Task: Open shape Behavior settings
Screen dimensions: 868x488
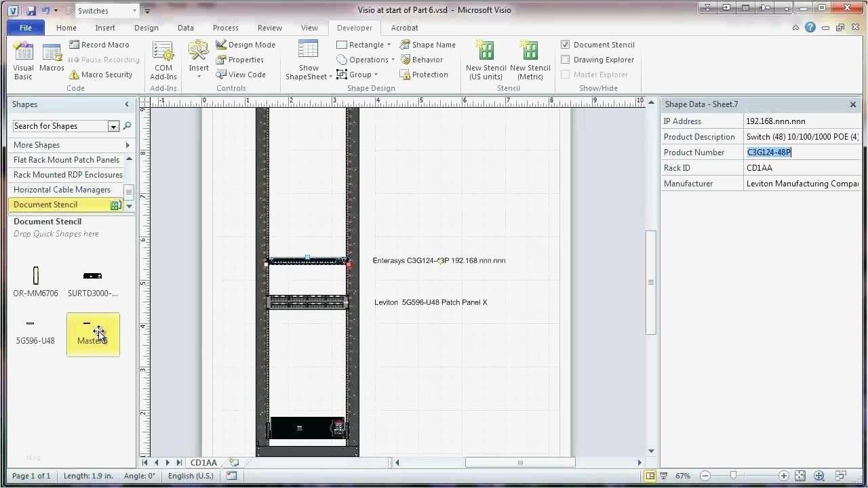Action: click(x=421, y=60)
